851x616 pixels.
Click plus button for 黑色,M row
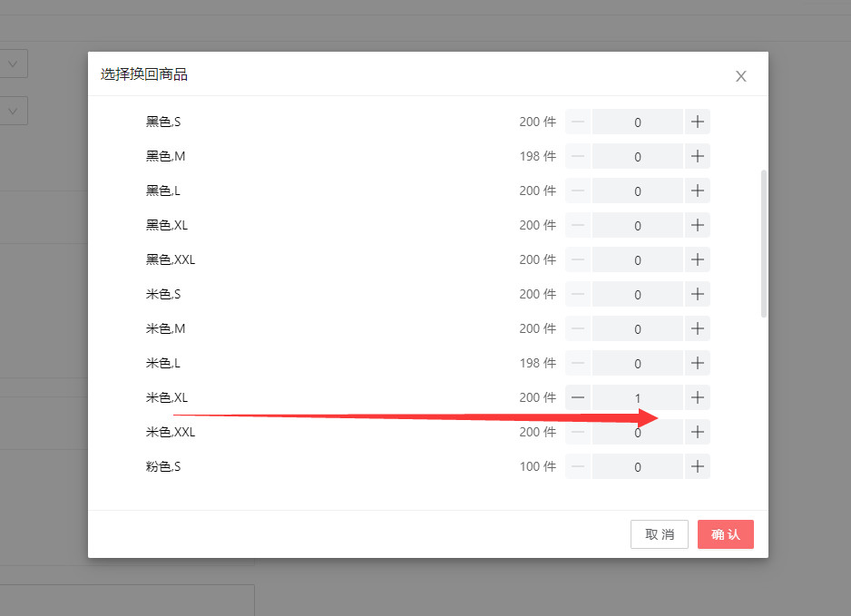(697, 156)
